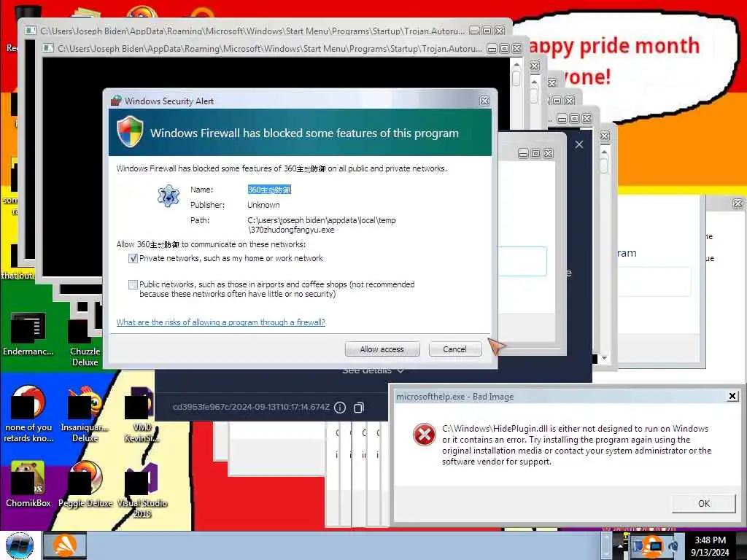Click the Allow access button
The image size is (747, 560).
(382, 349)
